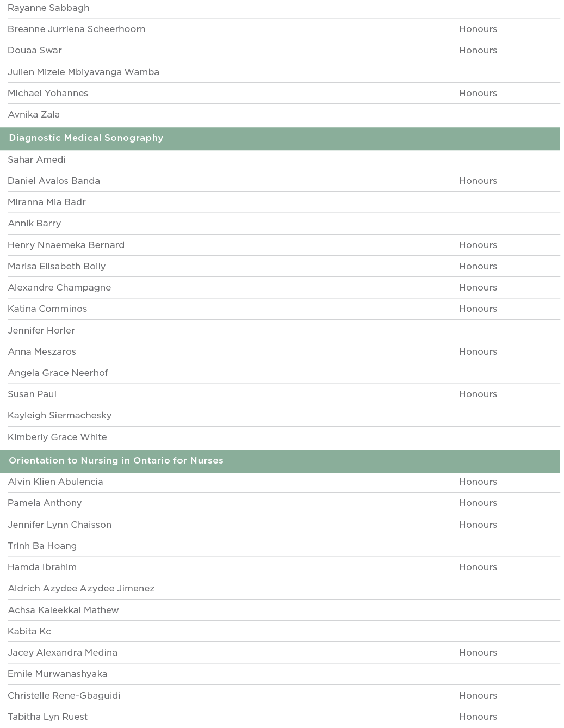The height and width of the screenshot is (728, 564).
Task: Click the Honours label for Katina Comminos
Action: (478, 309)
